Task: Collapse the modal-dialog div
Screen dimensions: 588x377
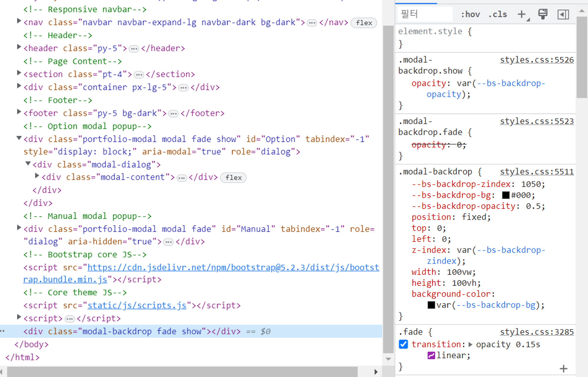Action: click(x=28, y=164)
